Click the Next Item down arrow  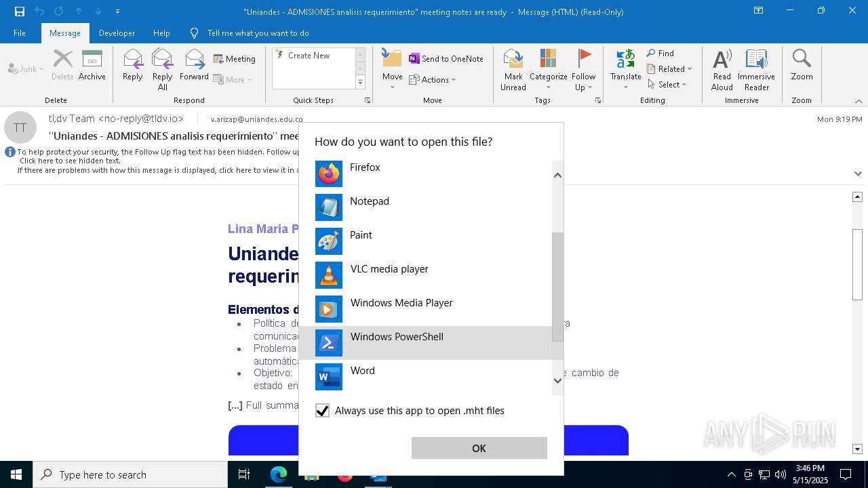98,12
